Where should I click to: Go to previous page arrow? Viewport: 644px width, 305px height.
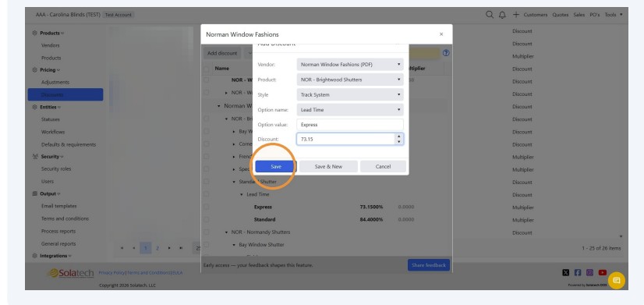pos(134,248)
